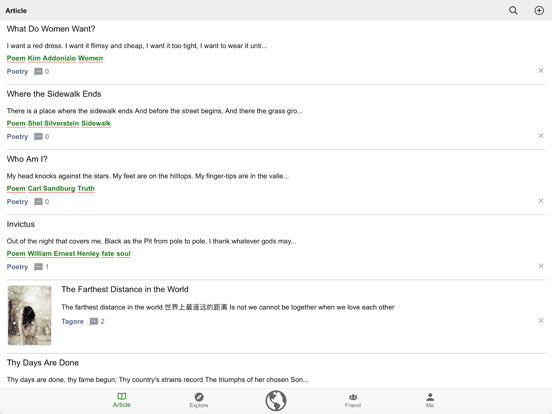This screenshot has height=414, width=552.
Task: Select the Poem tag under Invictus
Action: pyautogui.click(x=16, y=254)
